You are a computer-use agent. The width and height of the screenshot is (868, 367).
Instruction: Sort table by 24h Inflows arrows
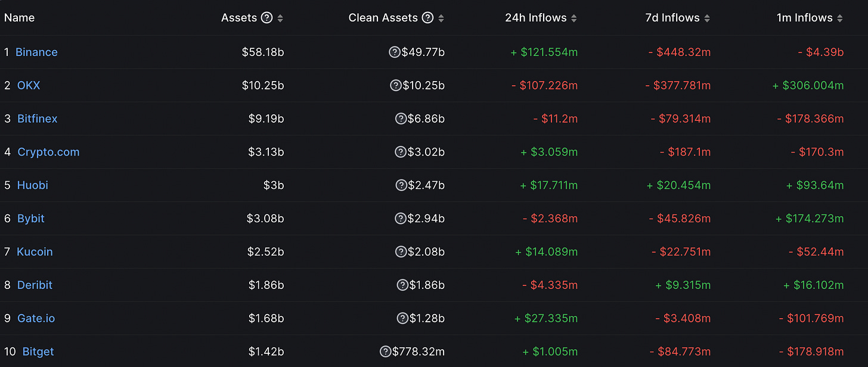click(x=573, y=18)
